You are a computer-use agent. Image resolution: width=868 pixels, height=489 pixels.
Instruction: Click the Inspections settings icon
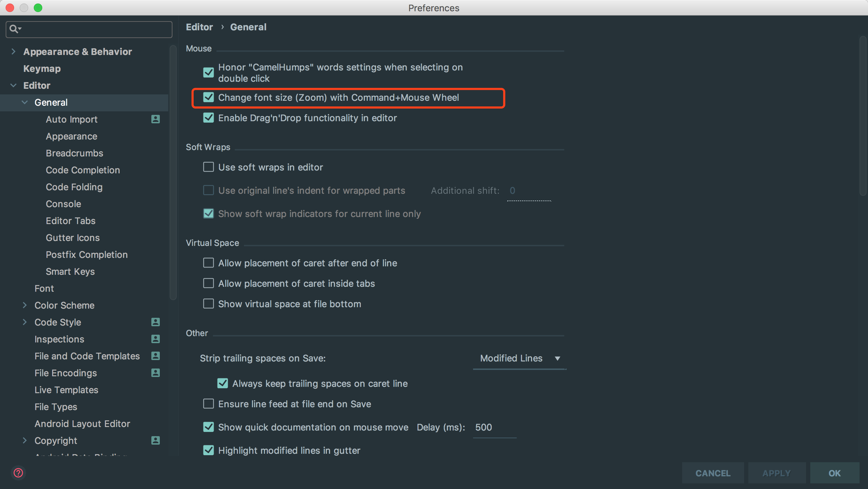click(x=156, y=339)
